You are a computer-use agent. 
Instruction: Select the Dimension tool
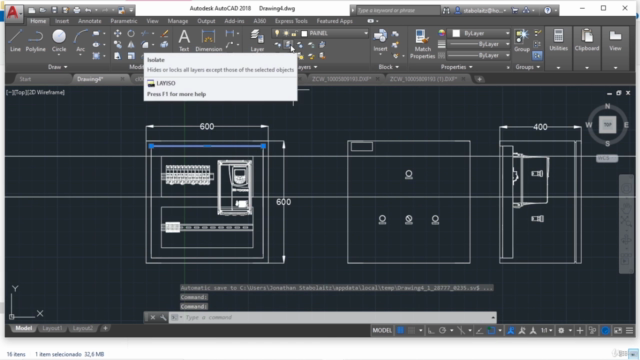[209, 40]
